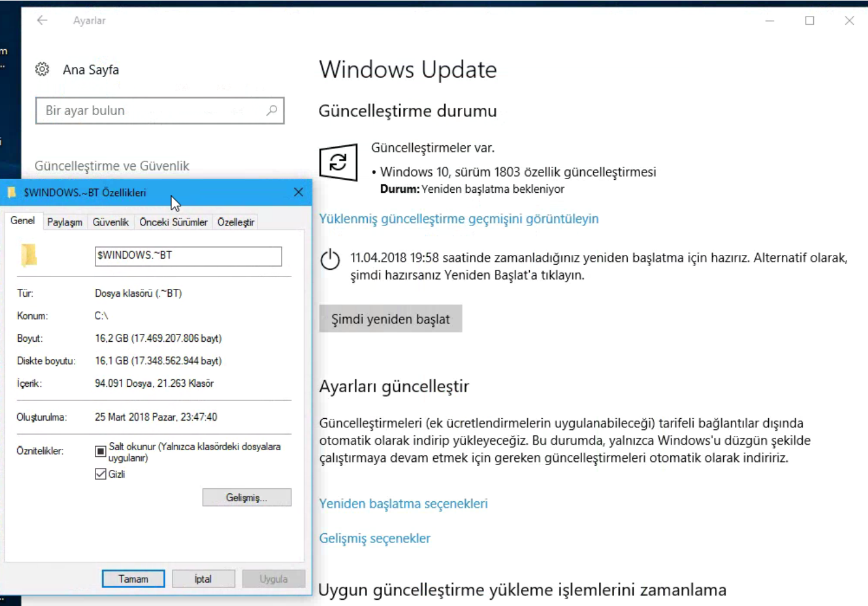868x606 pixels.
Task: Open the Gelişmiş seçenekler link
Action: (x=375, y=538)
